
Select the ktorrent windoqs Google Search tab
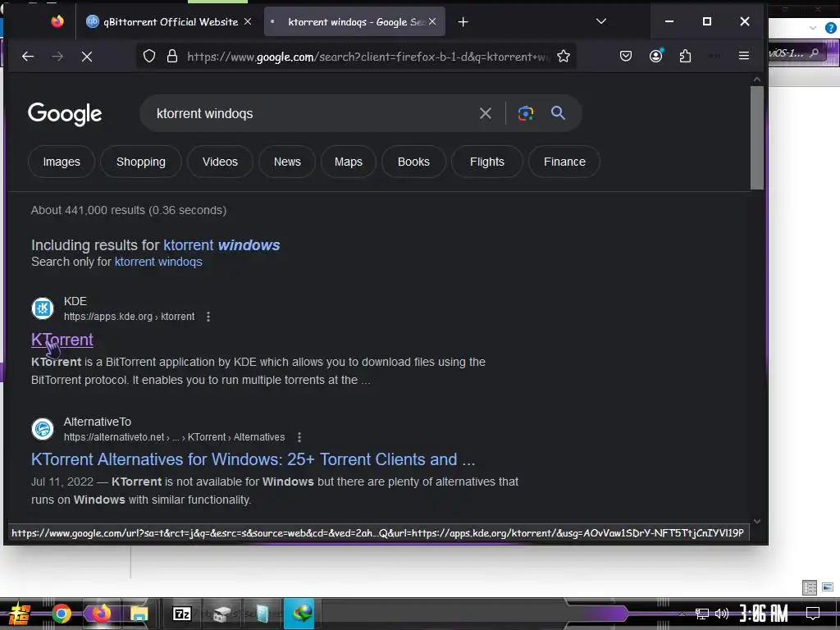coord(354,22)
